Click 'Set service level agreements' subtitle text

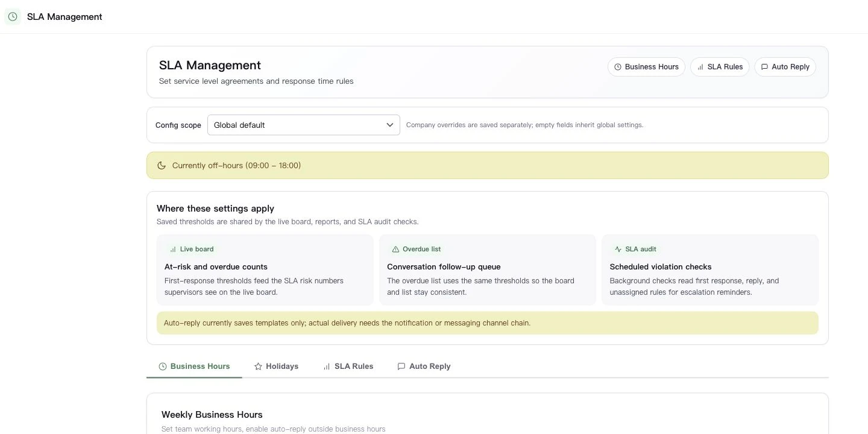pos(256,81)
